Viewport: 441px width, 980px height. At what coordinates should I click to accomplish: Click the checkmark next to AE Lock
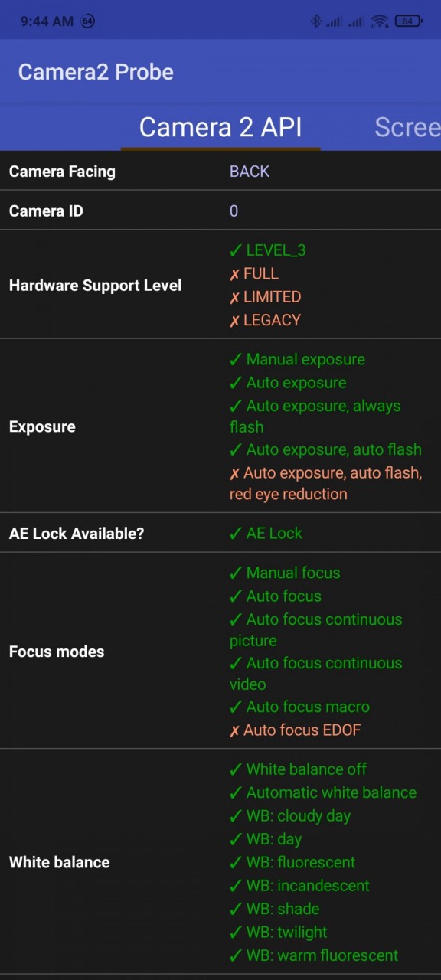236,534
